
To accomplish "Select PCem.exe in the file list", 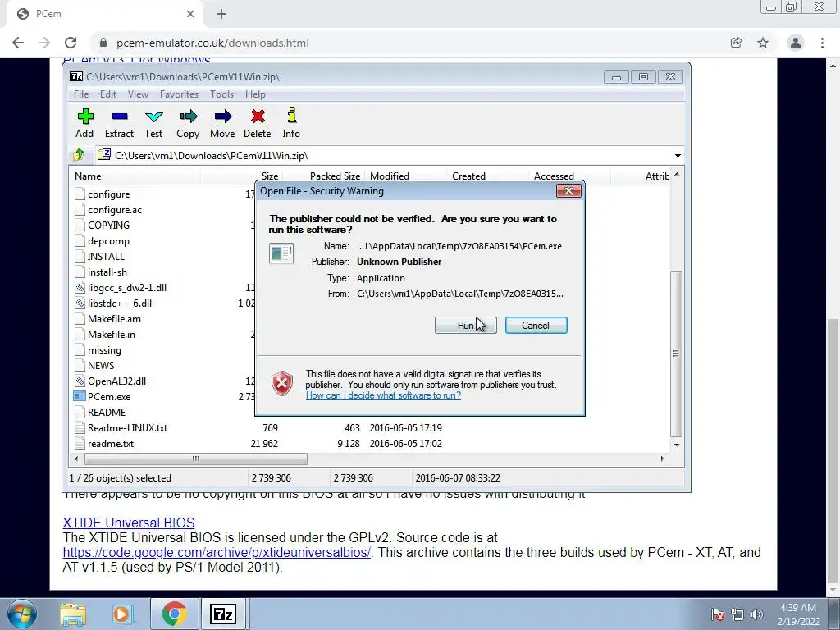I will [x=109, y=396].
